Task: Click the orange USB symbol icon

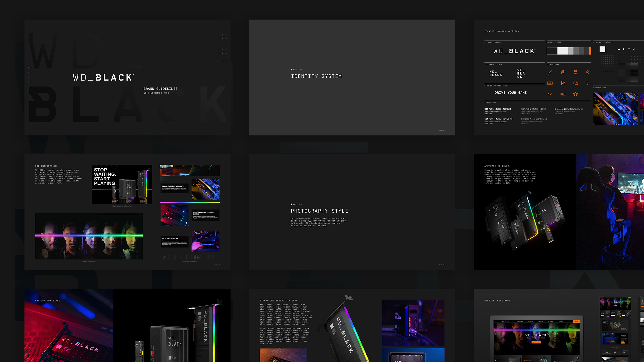Action: (x=588, y=83)
